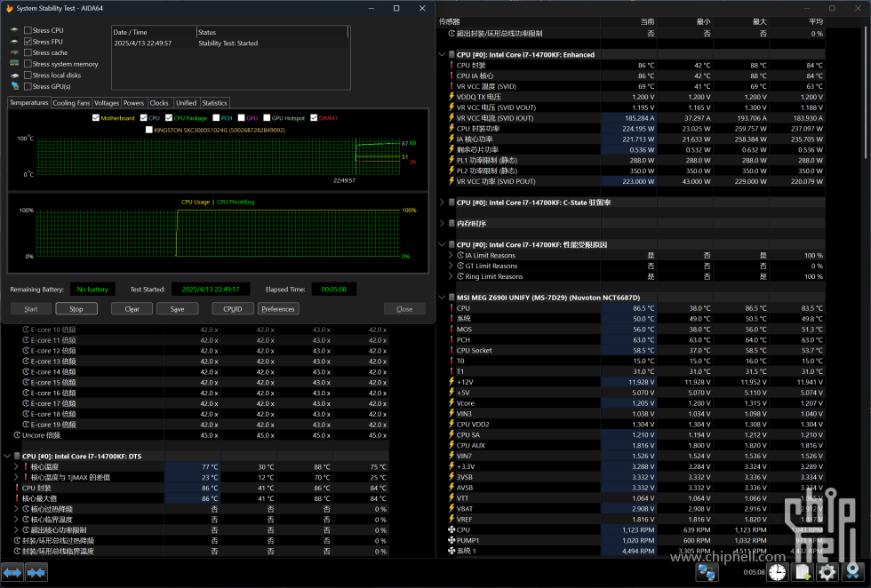Screen dimensions: 871x588
Task: Click the expand-columns double arrow icon
Action: pos(12,572)
